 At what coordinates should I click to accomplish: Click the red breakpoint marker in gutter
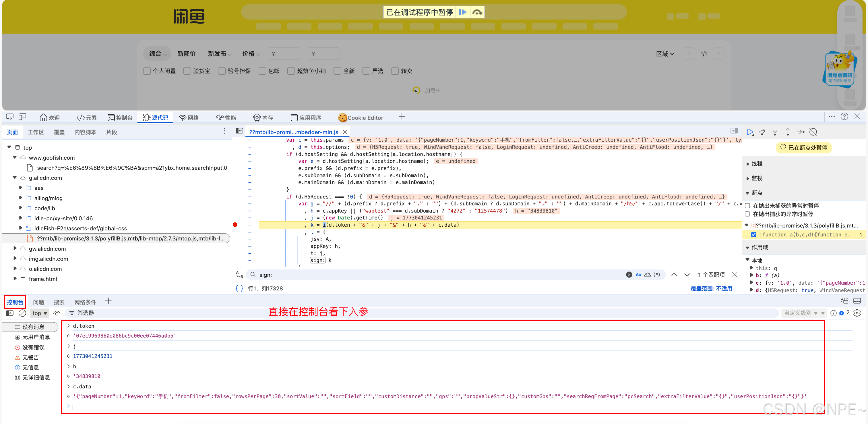235,225
